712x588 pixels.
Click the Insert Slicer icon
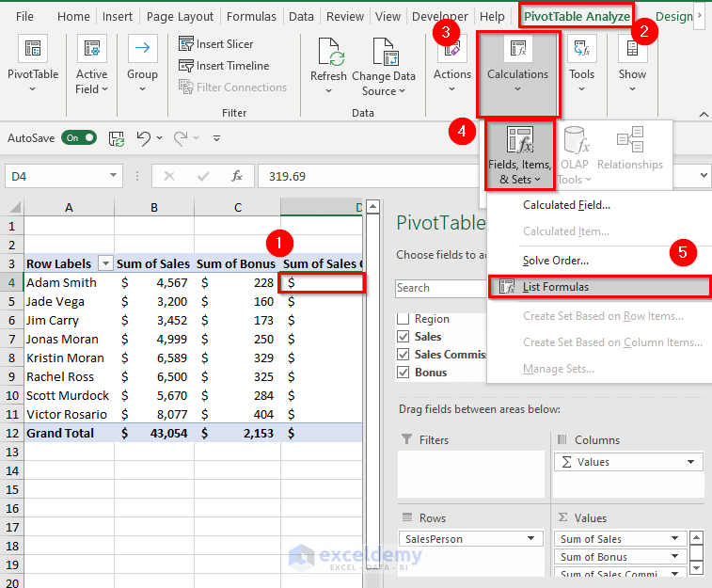pos(185,44)
